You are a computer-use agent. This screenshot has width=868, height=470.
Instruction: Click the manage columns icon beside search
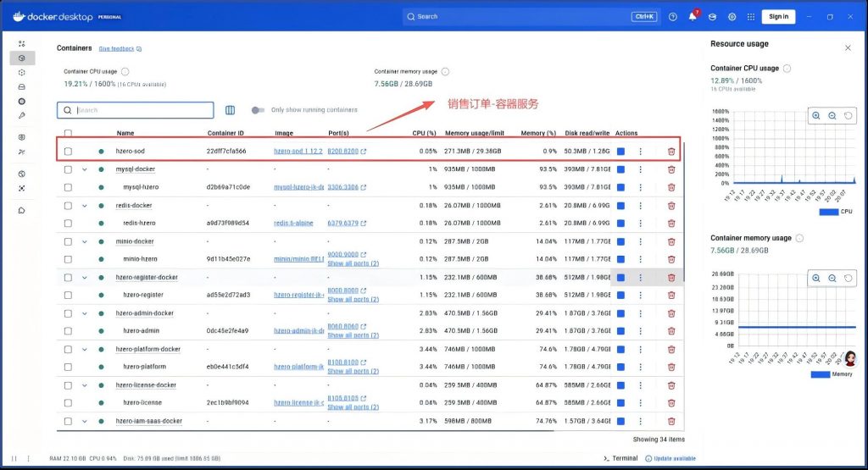[230, 110]
